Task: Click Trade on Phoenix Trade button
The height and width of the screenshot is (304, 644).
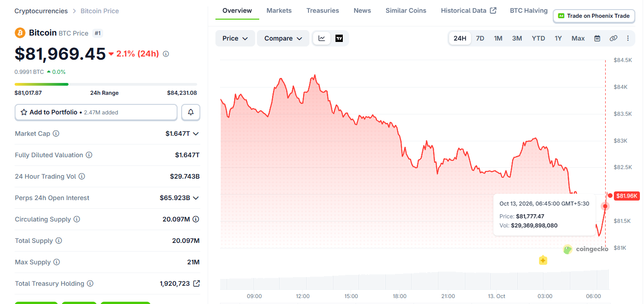Action: 594,16
